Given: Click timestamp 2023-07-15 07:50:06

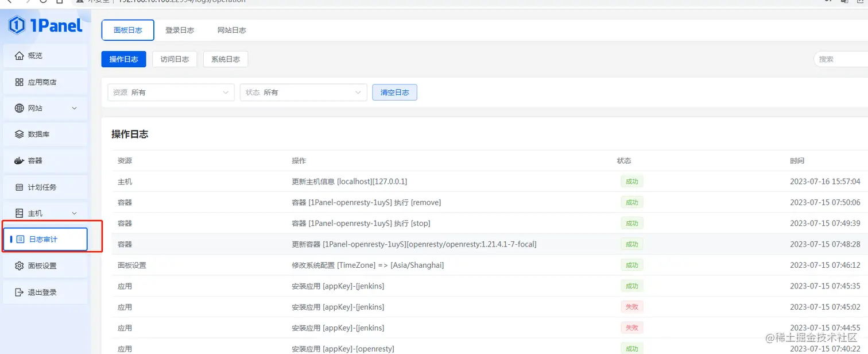Looking at the screenshot, I should (x=825, y=202).
